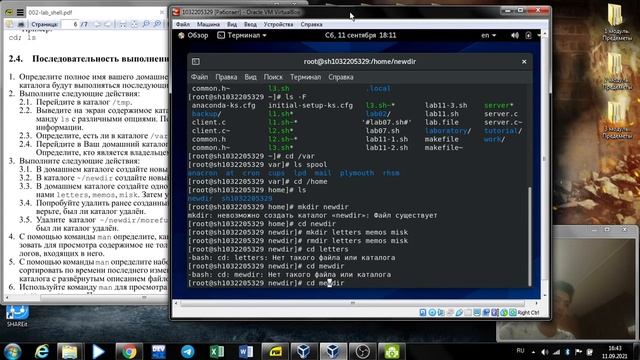
Task: Click the speaker icon in Windows system tray
Action: (545, 352)
